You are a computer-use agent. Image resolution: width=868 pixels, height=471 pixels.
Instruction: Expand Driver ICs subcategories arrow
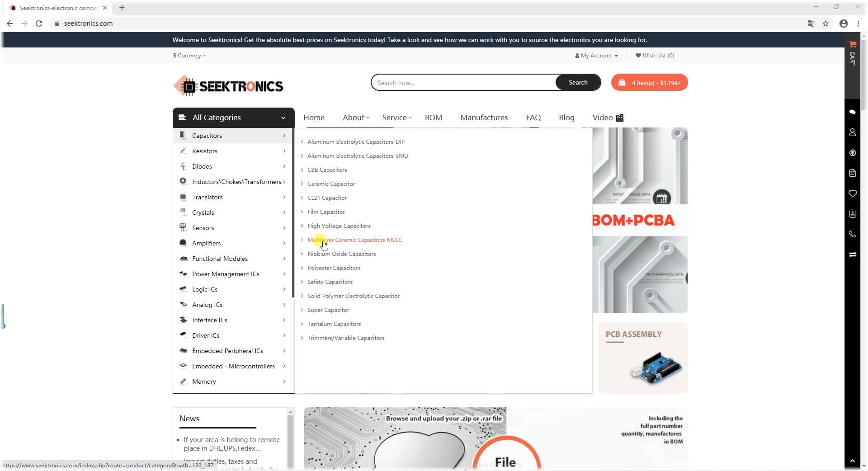(284, 335)
